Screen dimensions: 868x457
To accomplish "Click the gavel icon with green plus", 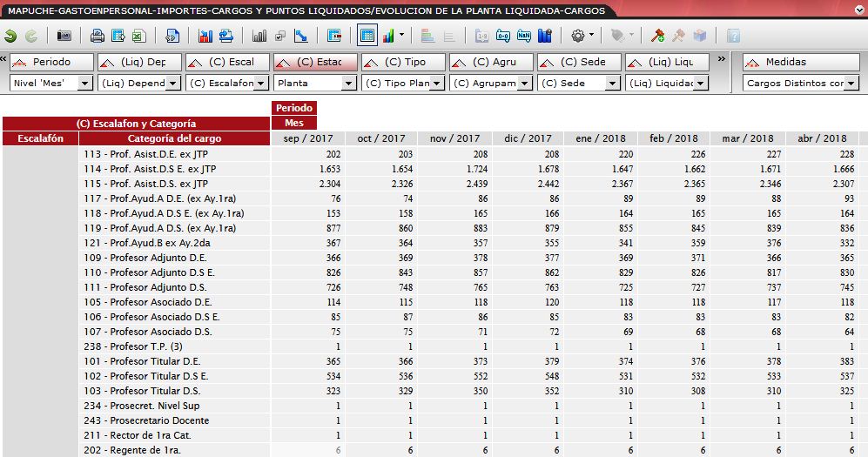I will [658, 36].
